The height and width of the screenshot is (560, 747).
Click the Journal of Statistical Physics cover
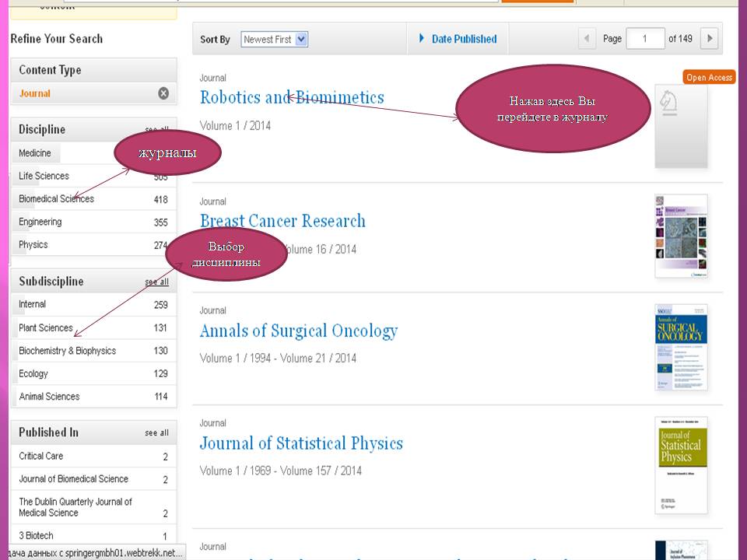point(681,465)
